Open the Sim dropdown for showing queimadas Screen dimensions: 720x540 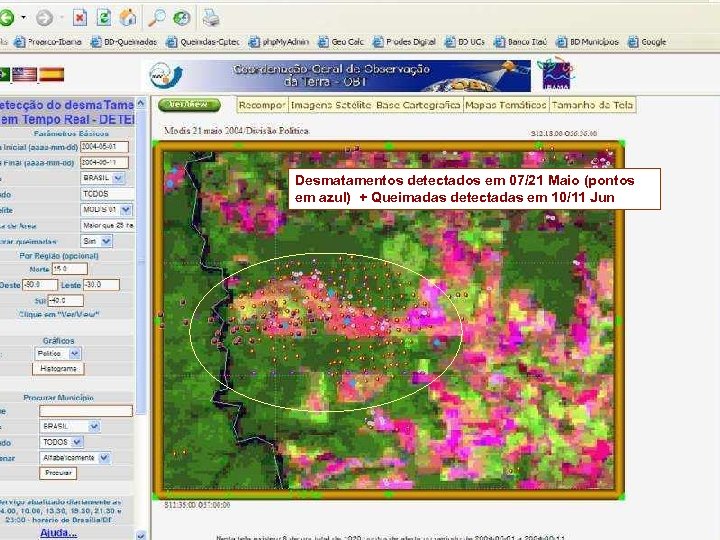[96, 241]
